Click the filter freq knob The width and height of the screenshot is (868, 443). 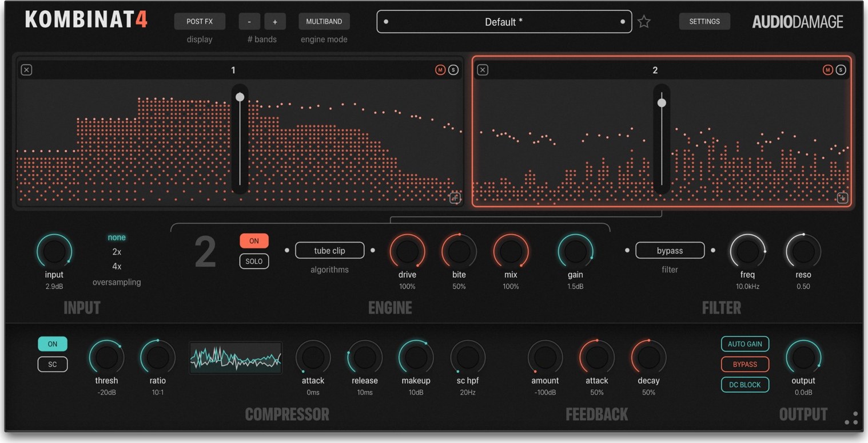point(747,251)
